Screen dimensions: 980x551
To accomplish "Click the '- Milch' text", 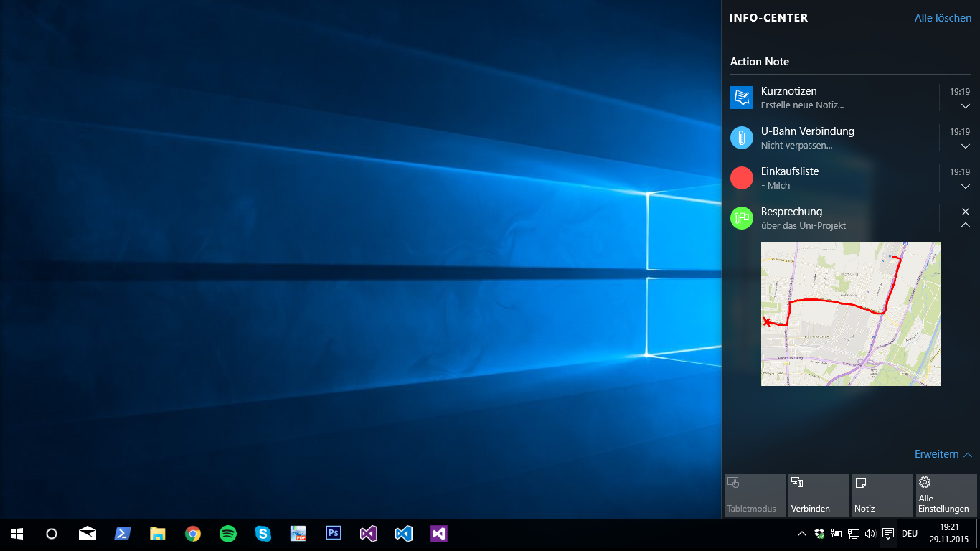I will pos(776,185).
